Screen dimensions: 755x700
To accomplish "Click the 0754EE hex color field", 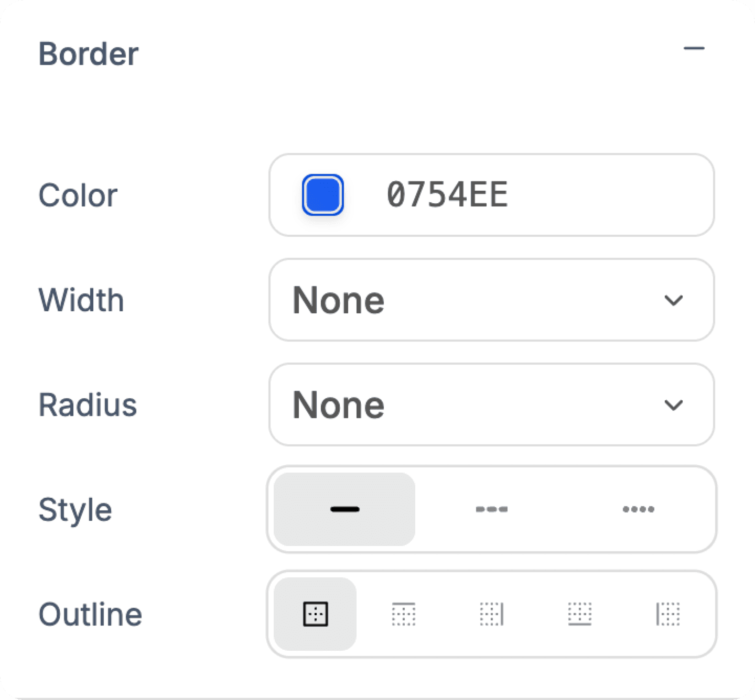I will 448,194.
